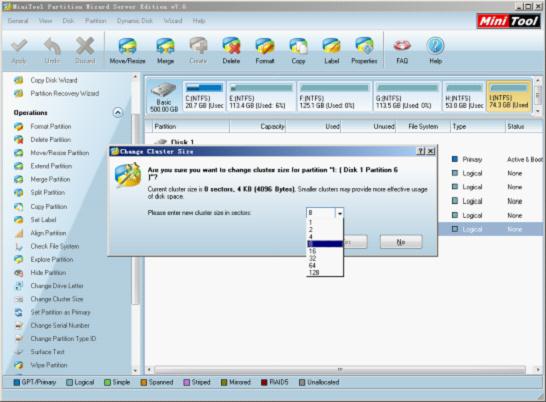
Task: Select 128 sectors in cluster list
Action: coord(325,272)
